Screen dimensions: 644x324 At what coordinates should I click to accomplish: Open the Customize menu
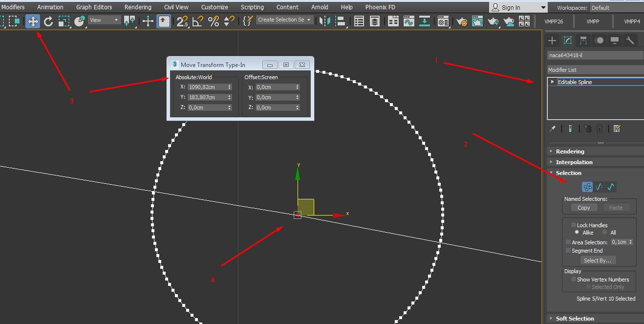click(x=215, y=7)
